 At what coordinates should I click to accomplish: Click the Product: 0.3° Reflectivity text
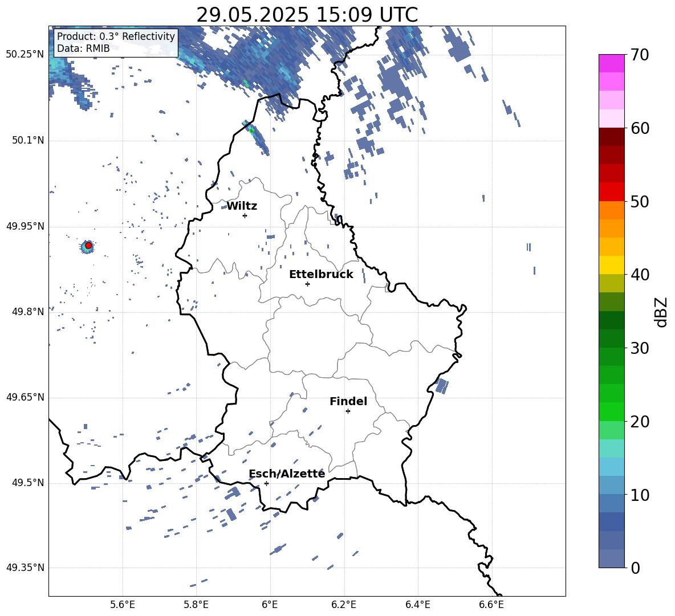point(116,36)
